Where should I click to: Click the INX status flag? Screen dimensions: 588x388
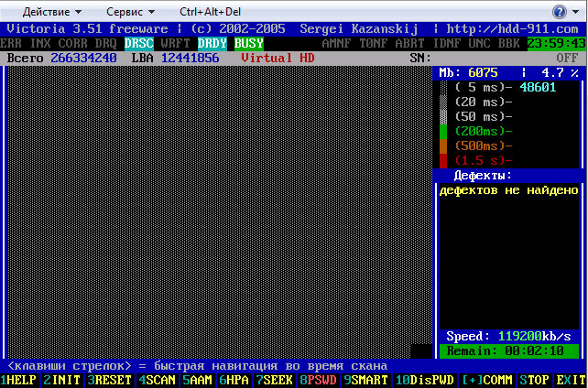(40, 44)
